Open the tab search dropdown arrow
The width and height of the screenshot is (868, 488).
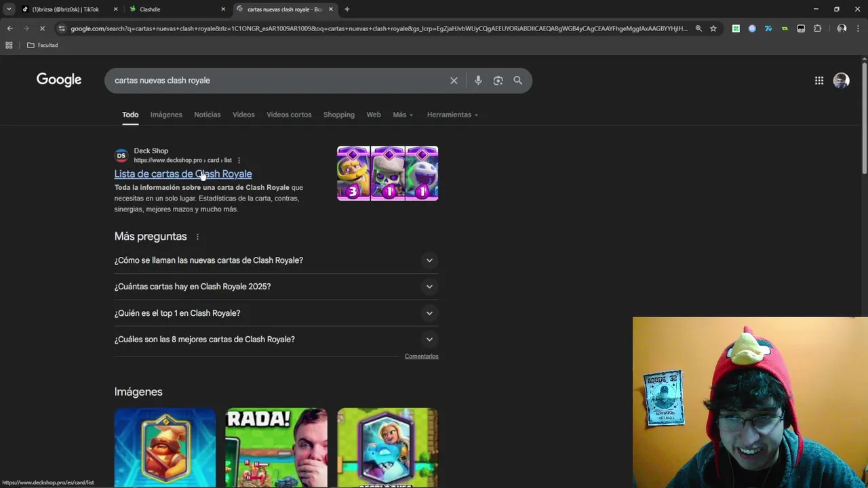pyautogui.click(x=9, y=9)
